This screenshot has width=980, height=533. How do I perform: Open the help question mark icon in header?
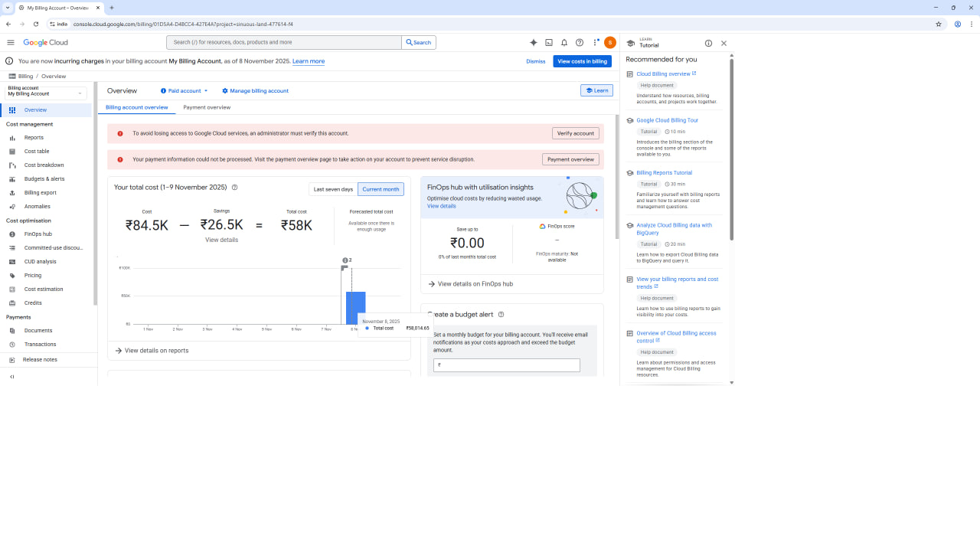pyautogui.click(x=580, y=43)
